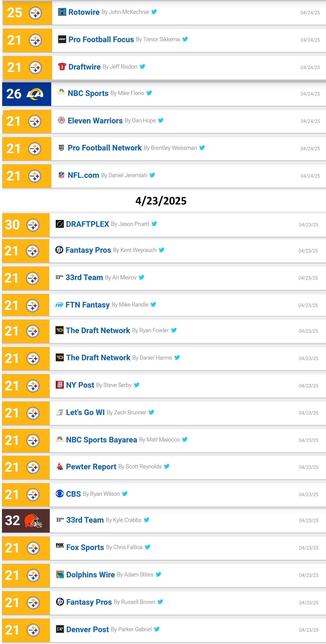This screenshot has height=644, width=326.
Task: Open the Pro Football Focus link
Action: (101, 39)
